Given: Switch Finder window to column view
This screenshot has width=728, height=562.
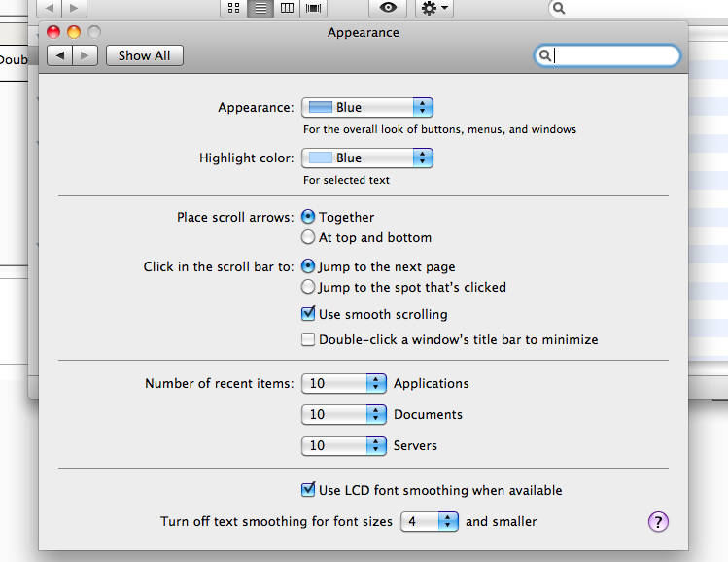Looking at the screenshot, I should coord(287,8).
